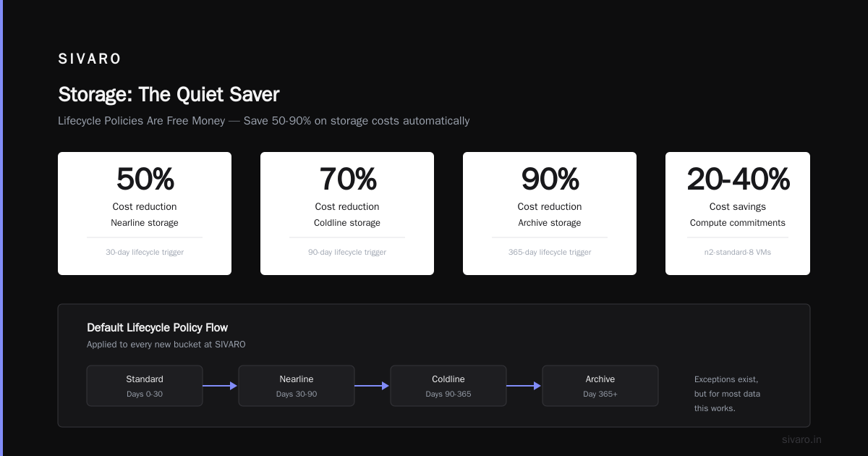Open the sivaro.in link
Screen dimensions: 868x456
(801, 439)
